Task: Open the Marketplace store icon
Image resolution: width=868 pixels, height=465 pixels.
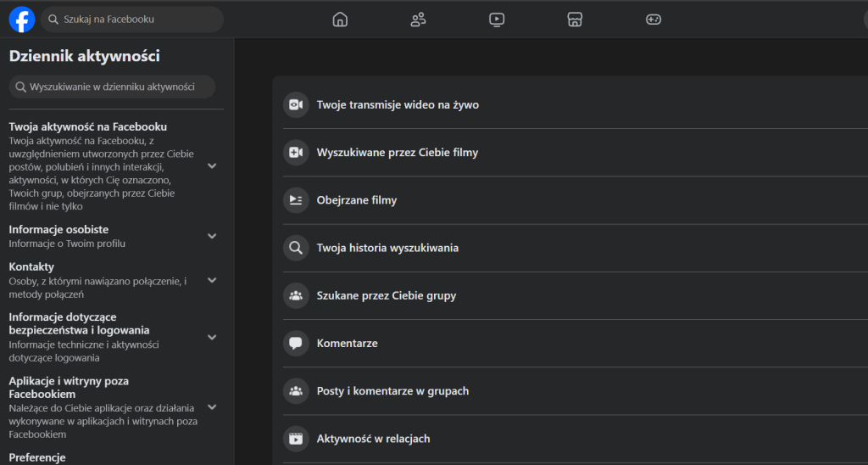Action: coord(576,20)
